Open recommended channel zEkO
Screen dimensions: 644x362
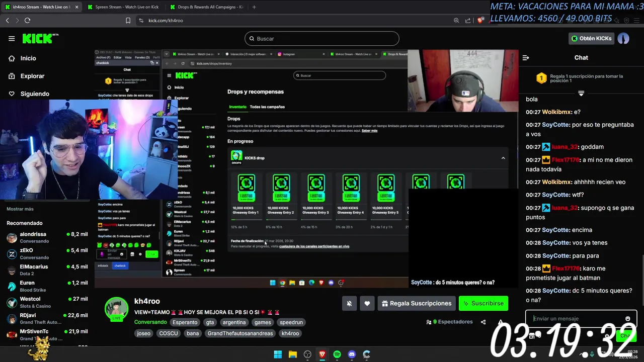pos(47,253)
